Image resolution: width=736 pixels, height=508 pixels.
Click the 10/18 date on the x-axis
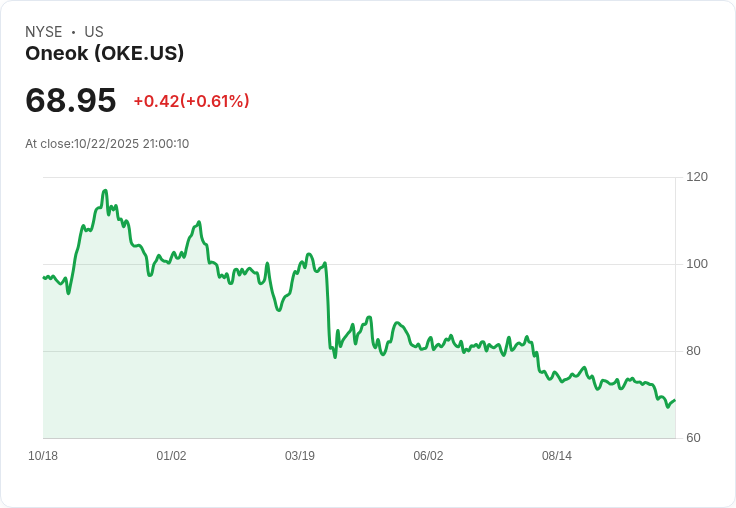43,456
